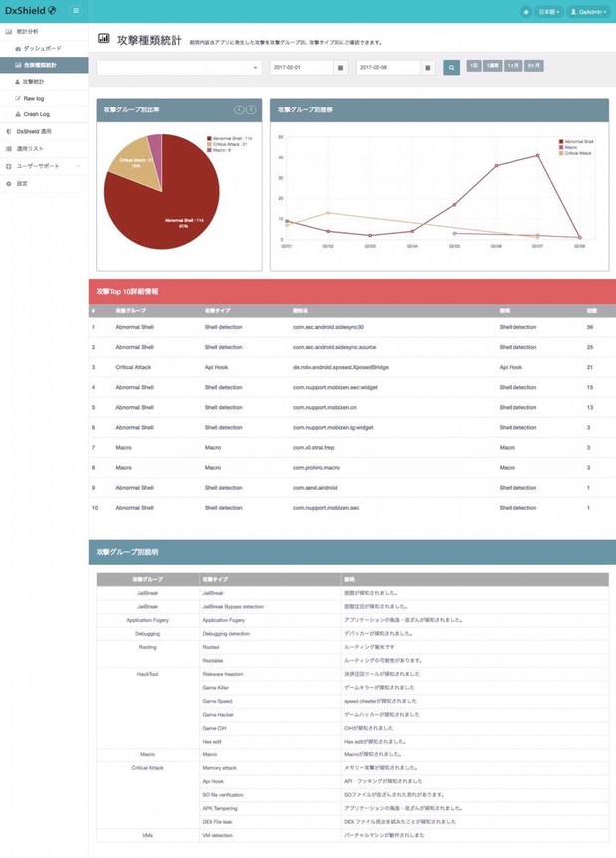The width and height of the screenshot is (616, 858).
Task: Click the start date field 2017-02-01
Action: [302, 67]
